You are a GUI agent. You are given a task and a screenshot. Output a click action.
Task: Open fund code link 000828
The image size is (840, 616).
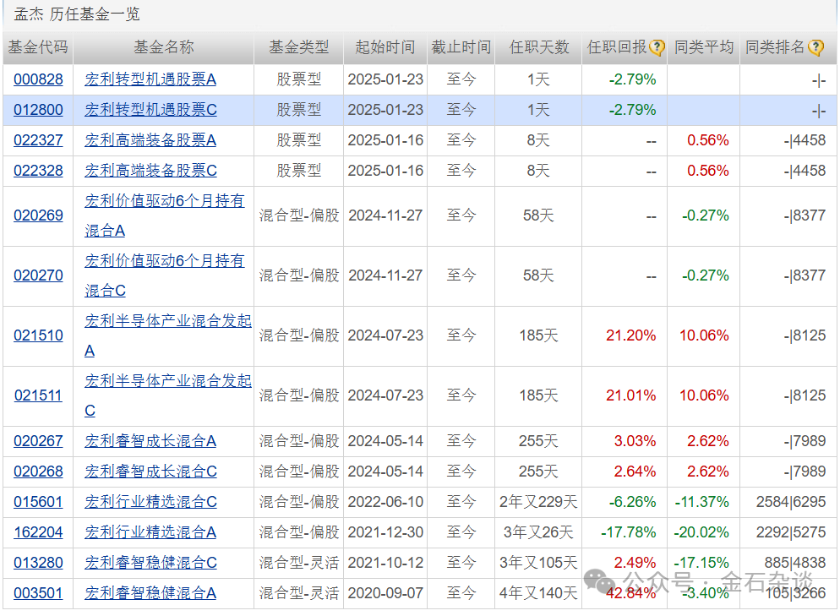click(38, 79)
